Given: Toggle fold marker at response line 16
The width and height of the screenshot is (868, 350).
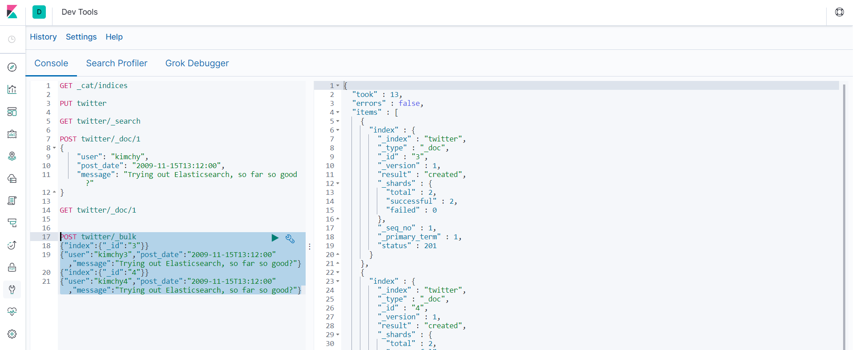Looking at the screenshot, I should click(x=338, y=219).
